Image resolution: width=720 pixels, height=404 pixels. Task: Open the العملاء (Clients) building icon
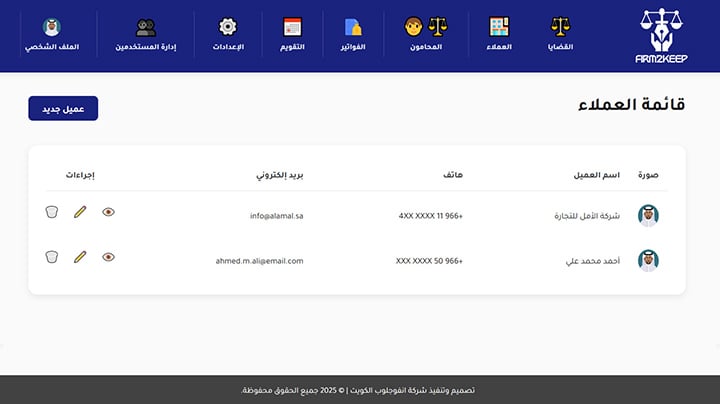pos(499,27)
